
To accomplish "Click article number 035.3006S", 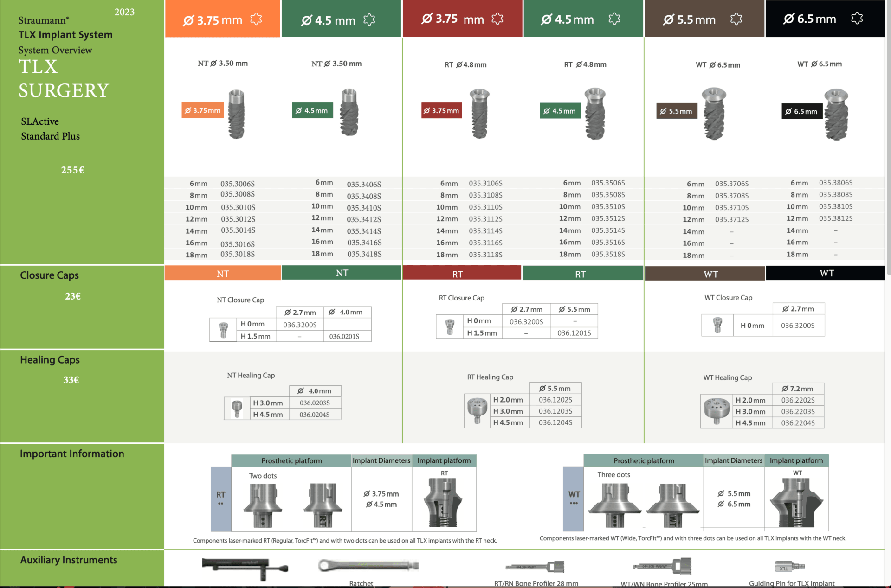I will (238, 184).
